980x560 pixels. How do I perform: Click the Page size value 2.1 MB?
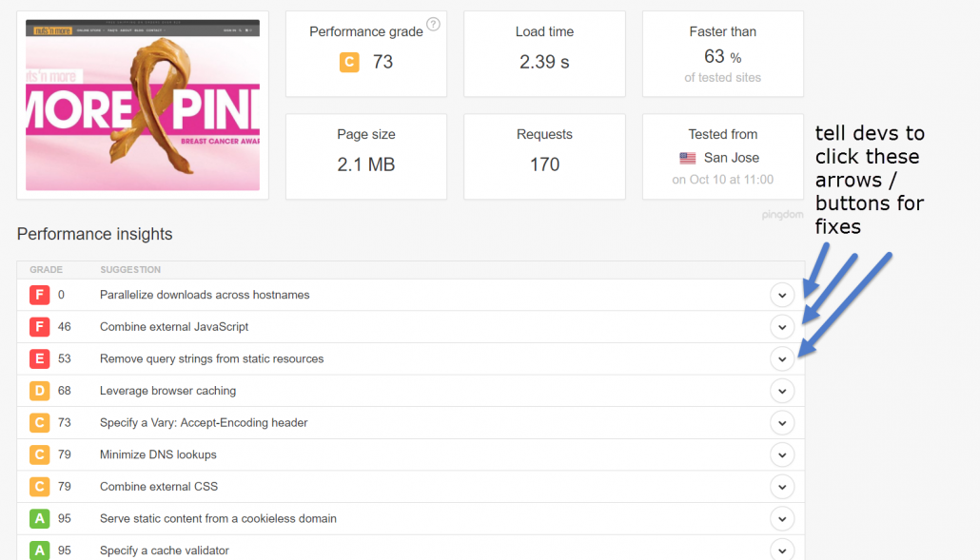coord(366,164)
